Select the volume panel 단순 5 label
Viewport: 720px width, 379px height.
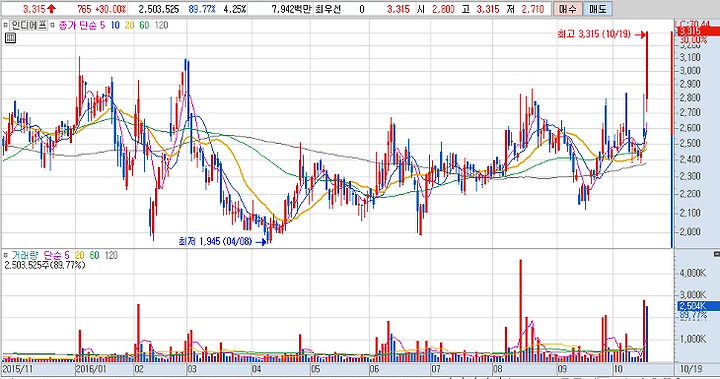(56, 255)
